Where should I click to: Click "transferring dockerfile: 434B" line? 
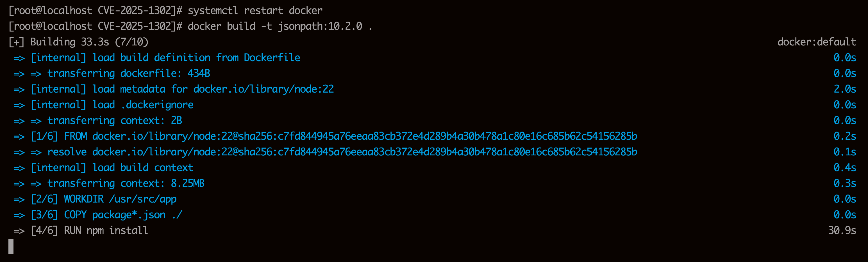point(129,73)
